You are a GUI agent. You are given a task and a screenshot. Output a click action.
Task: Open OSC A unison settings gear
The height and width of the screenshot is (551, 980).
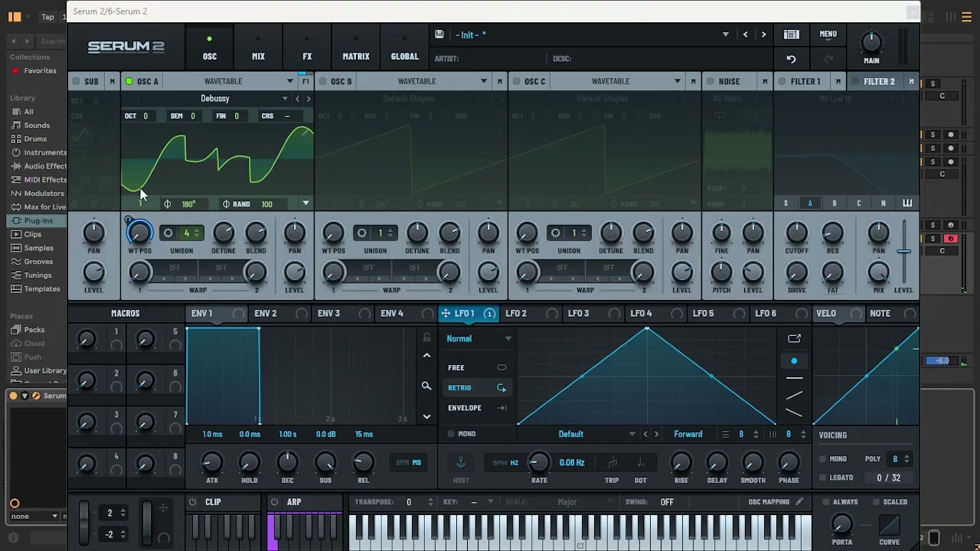pos(168,233)
